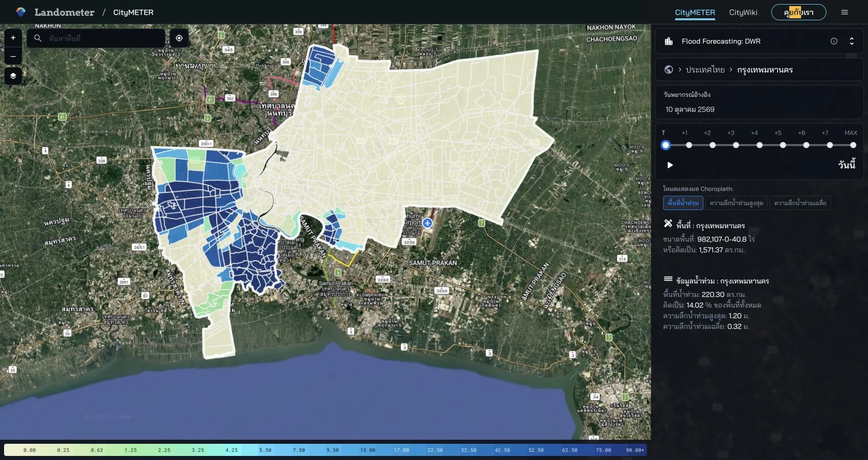Jump timeline to the MAX marker
This screenshot has height=460, width=868.
[x=853, y=145]
